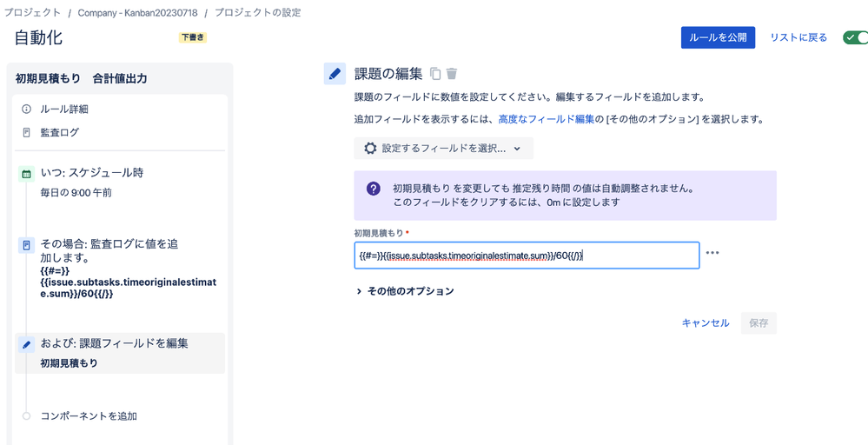Toggle the rule enabled switch off
Viewport: 868px width, 445px height.
pyautogui.click(x=855, y=37)
